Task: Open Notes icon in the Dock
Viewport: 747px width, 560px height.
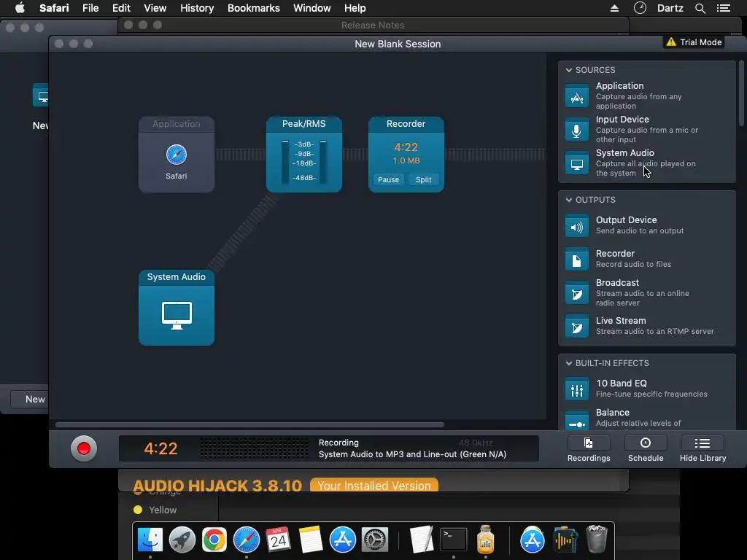Action: tap(311, 540)
